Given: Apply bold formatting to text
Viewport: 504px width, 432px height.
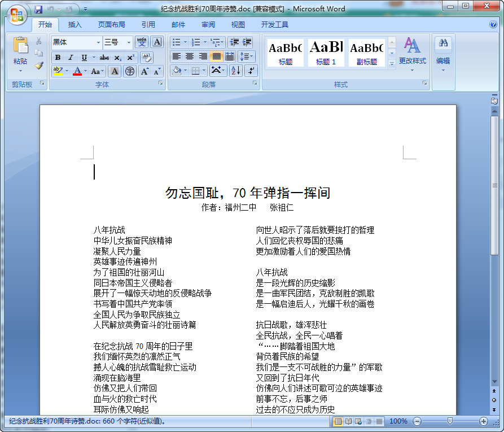Looking at the screenshot, I should pyautogui.click(x=57, y=57).
